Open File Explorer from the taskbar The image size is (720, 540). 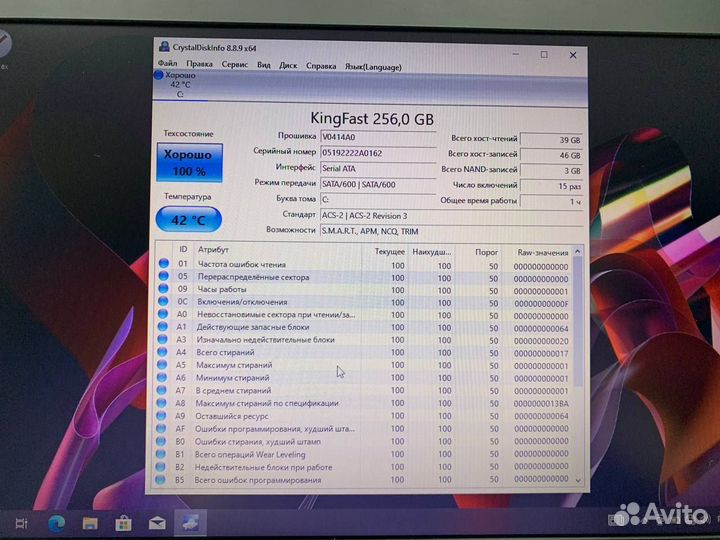pos(89,522)
